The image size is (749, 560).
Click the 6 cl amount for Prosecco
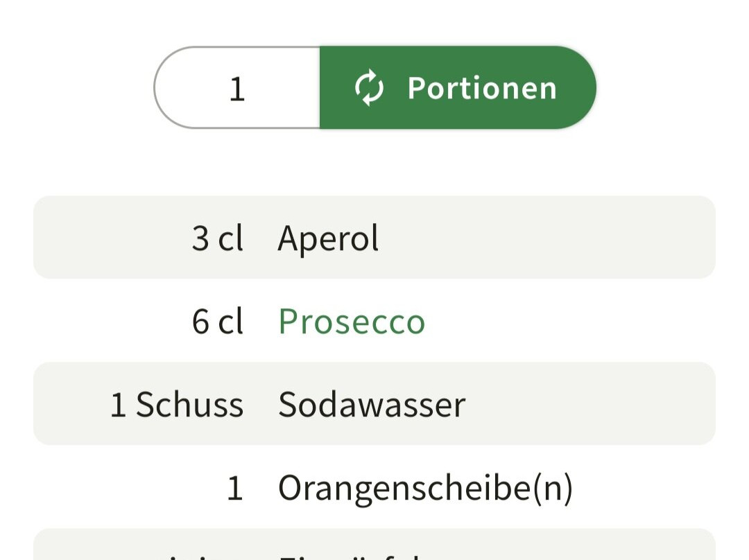click(217, 322)
